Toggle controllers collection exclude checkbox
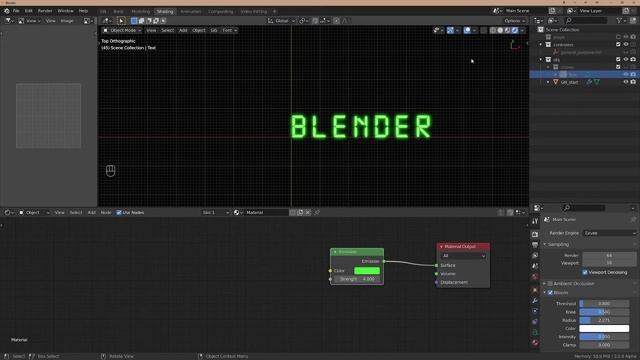Image resolution: width=640 pixels, height=360 pixels. [618, 44]
